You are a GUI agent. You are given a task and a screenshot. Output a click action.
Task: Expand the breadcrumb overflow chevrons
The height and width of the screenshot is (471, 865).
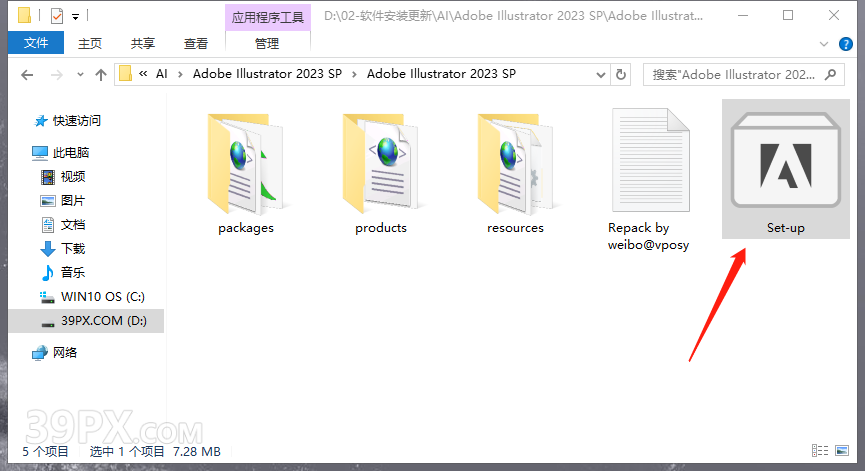(143, 74)
